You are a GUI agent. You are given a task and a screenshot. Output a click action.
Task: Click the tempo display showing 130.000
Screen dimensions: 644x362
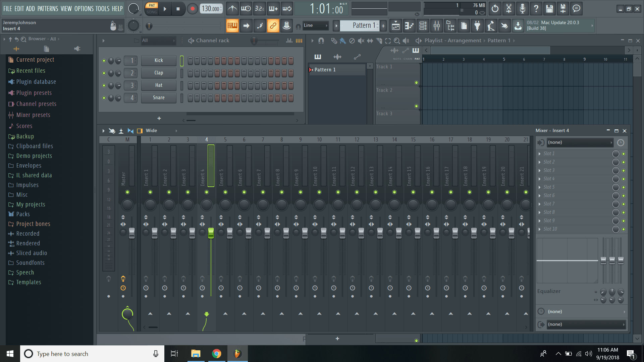click(x=211, y=9)
